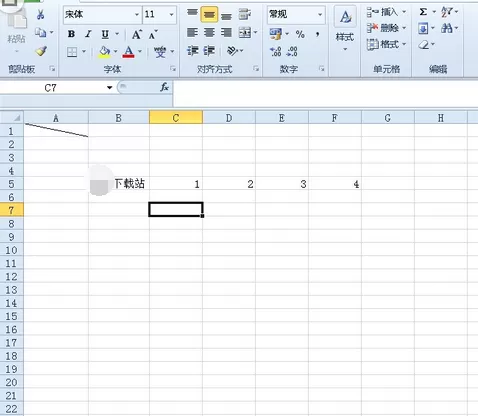Click the Copy icon in the clipboard group
This screenshot has height=416, width=478.
(x=40, y=32)
